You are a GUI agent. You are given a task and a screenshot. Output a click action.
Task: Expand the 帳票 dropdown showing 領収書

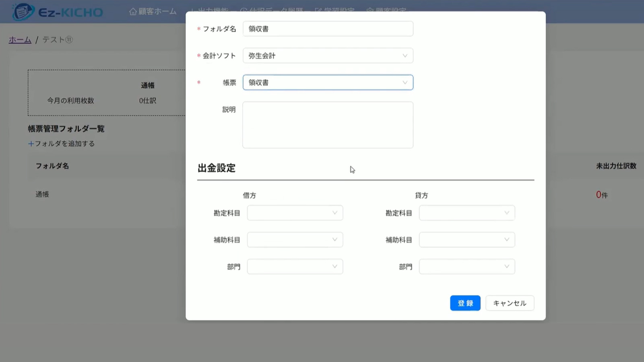pyautogui.click(x=328, y=82)
